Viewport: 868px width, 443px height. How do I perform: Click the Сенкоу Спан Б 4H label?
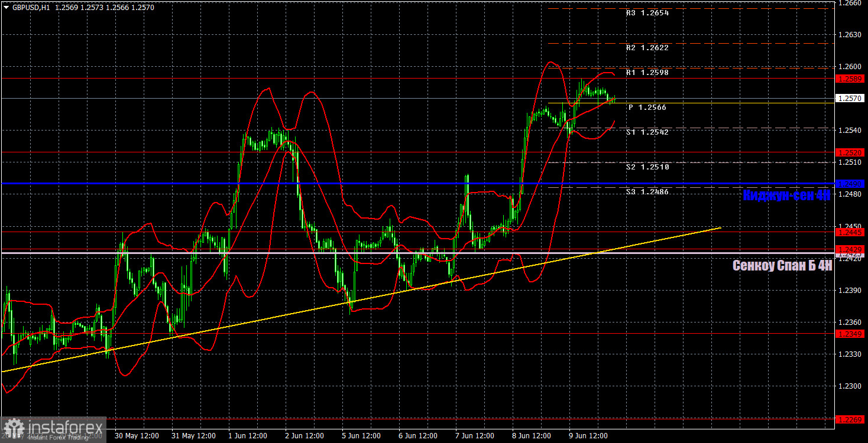[782, 266]
